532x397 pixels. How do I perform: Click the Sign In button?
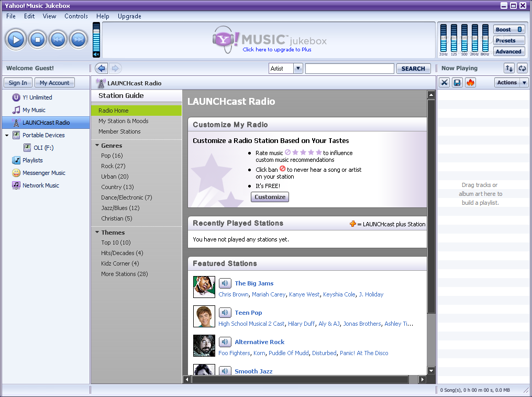coord(18,83)
